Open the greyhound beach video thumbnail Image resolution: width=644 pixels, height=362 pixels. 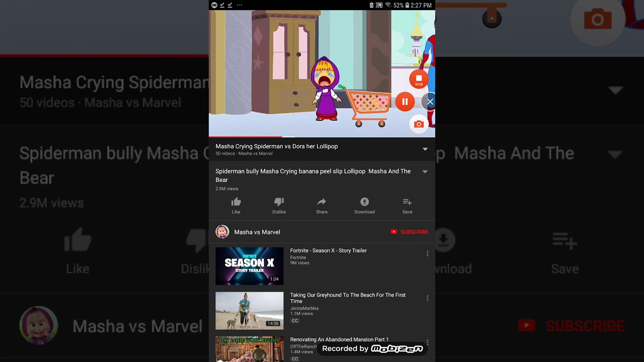[x=250, y=311]
